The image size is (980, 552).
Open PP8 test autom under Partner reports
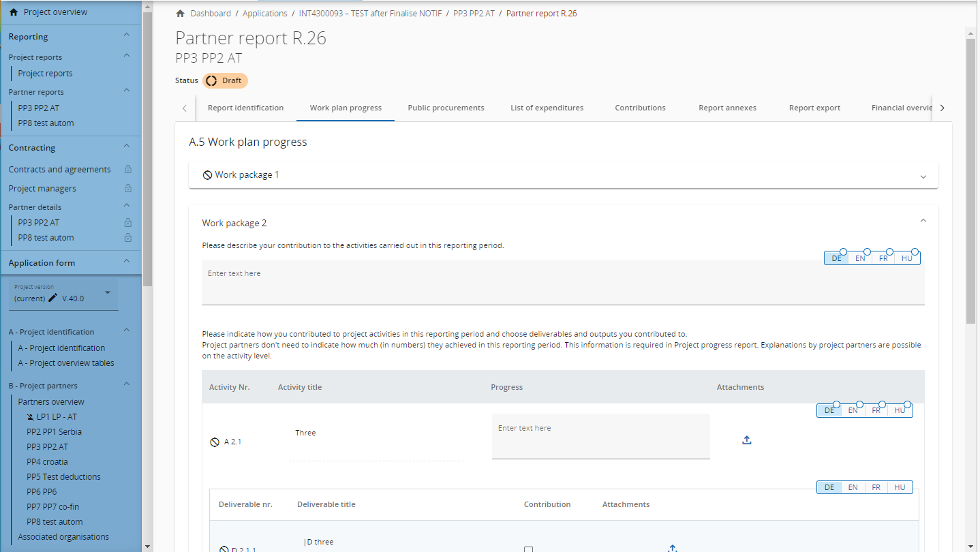coord(46,123)
